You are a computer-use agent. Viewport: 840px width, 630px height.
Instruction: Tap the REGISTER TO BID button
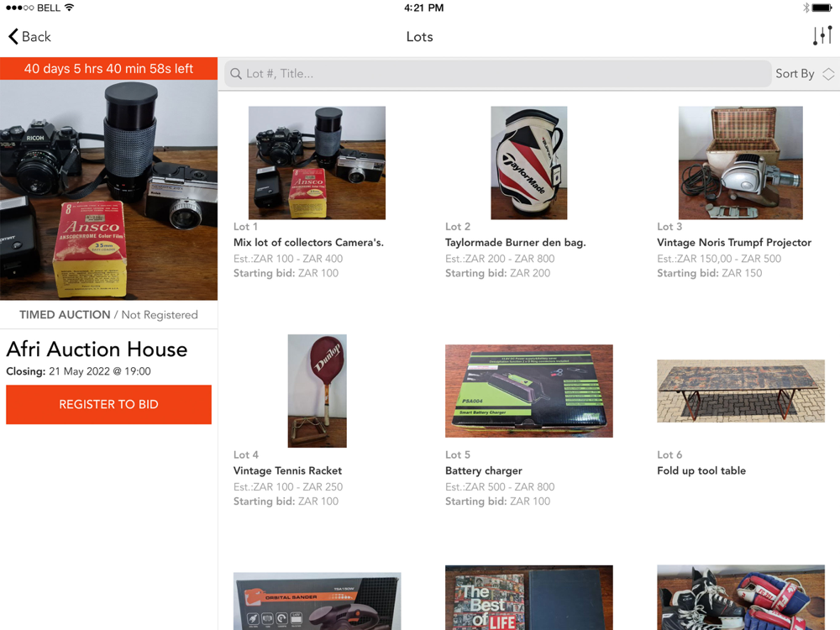click(x=108, y=405)
